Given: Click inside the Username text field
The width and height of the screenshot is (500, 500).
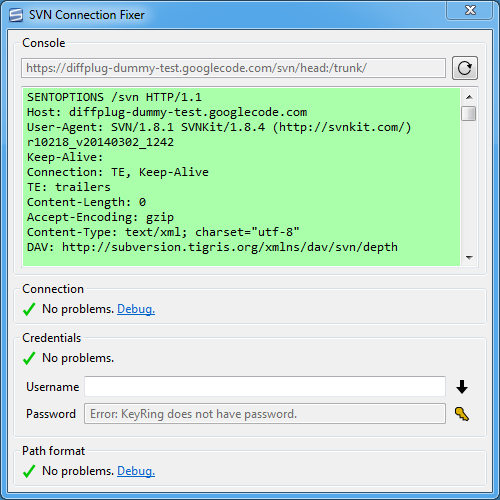Looking at the screenshot, I should click(265, 387).
